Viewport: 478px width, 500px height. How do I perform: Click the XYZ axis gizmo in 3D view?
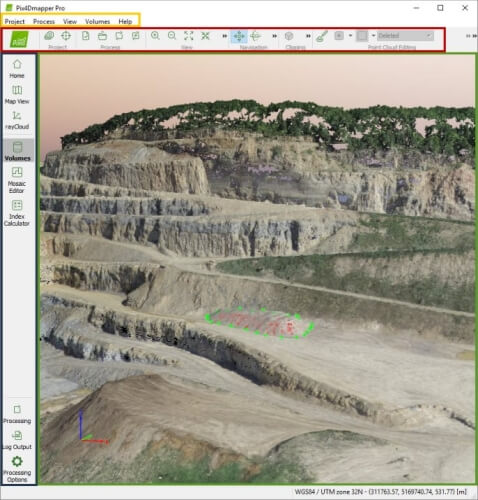92,427
